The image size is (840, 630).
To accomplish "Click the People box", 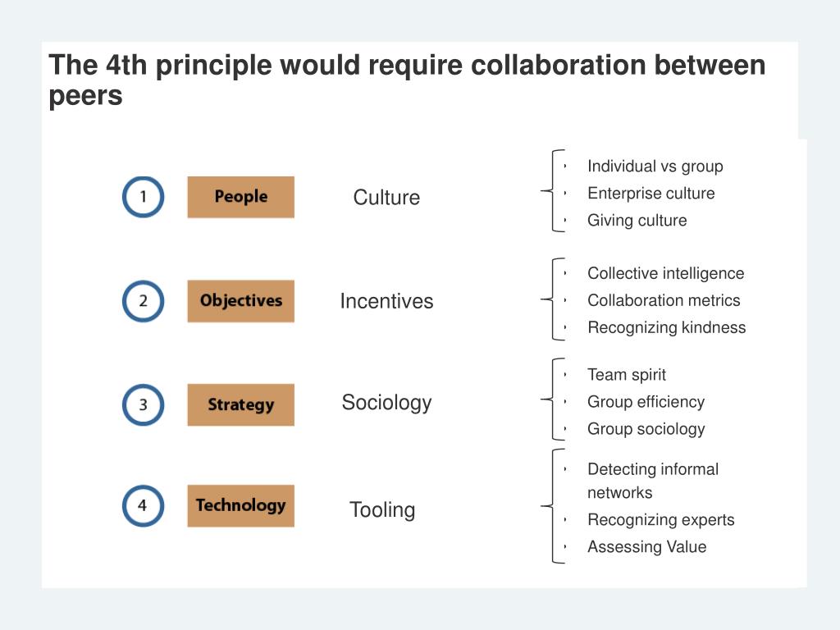I will click(240, 197).
